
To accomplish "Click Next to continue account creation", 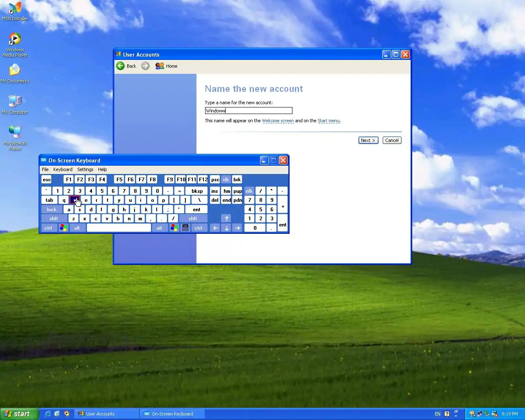I will coord(368,140).
